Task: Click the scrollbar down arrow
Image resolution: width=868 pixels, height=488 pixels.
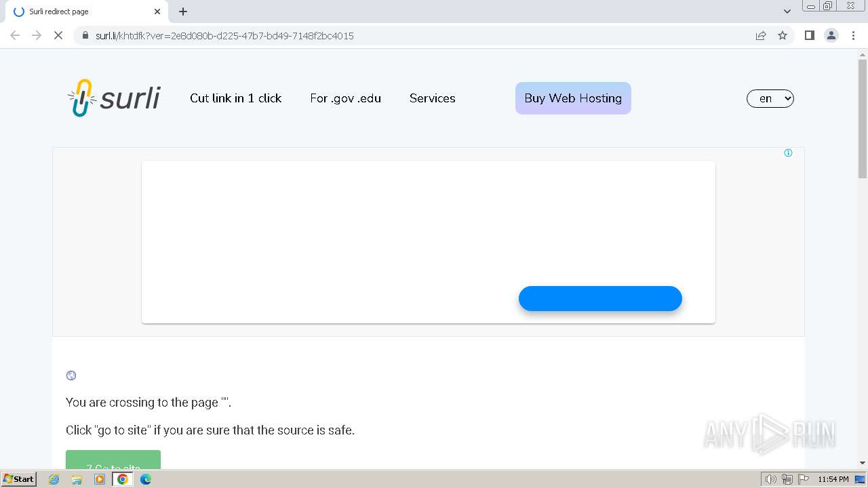Action: pos(863,463)
